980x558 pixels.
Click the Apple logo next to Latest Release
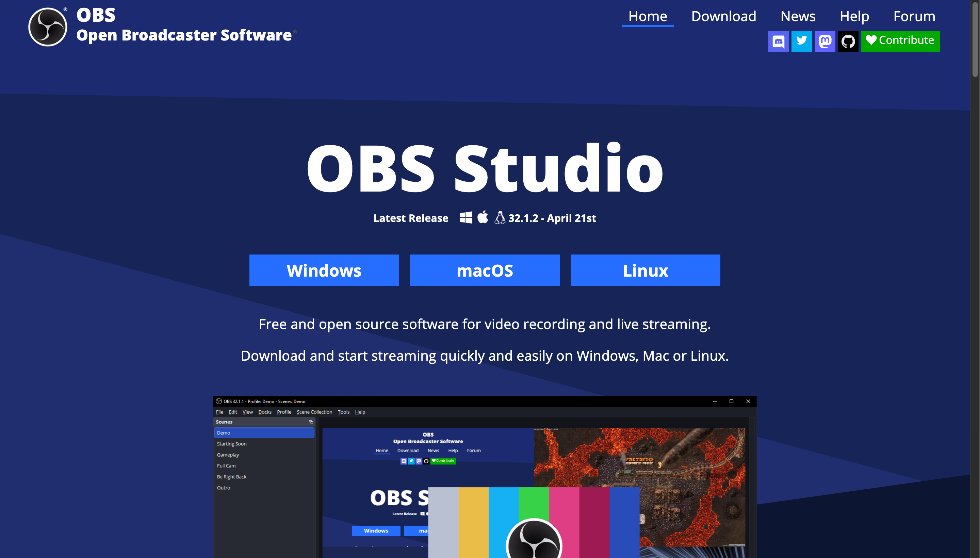pos(483,217)
